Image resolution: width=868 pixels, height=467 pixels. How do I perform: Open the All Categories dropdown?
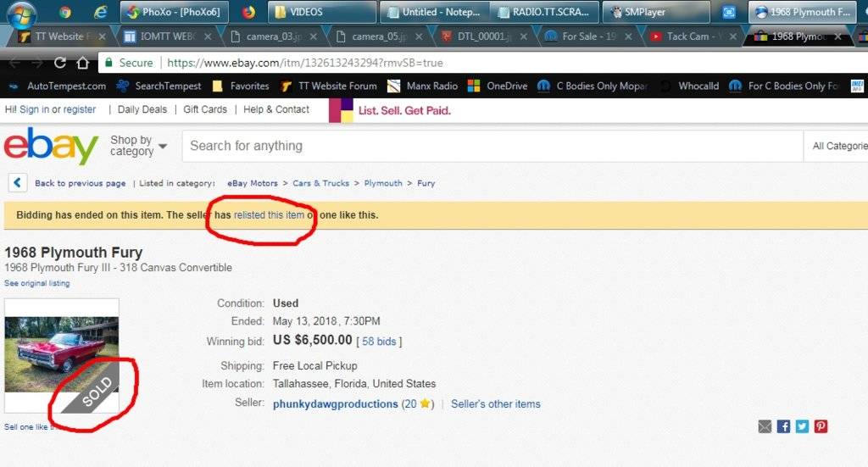(837, 146)
